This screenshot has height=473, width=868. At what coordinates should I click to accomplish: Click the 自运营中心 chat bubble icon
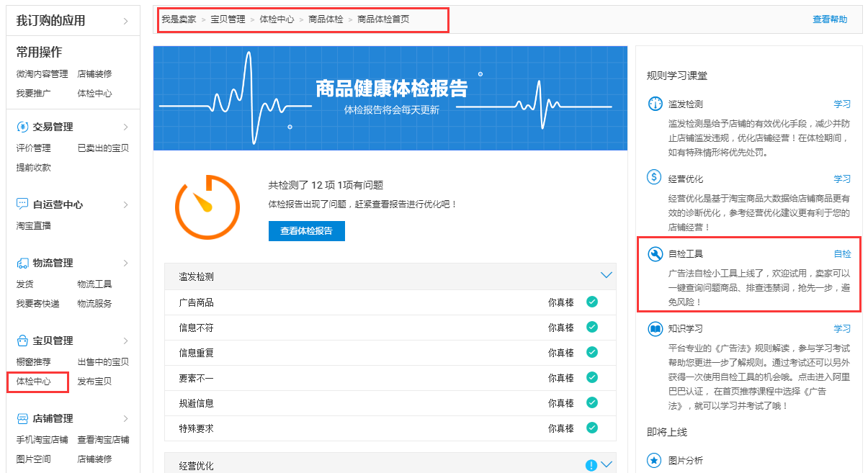point(22,204)
